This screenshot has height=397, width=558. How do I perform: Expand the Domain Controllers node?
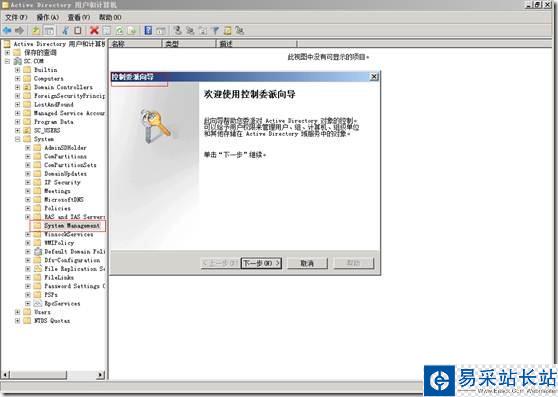click(17, 87)
